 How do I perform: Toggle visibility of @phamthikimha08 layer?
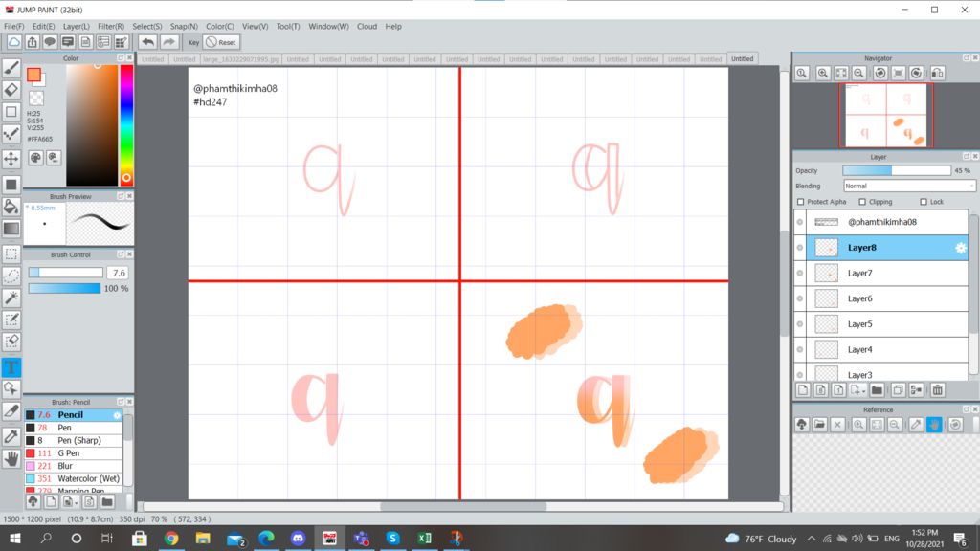(800, 222)
